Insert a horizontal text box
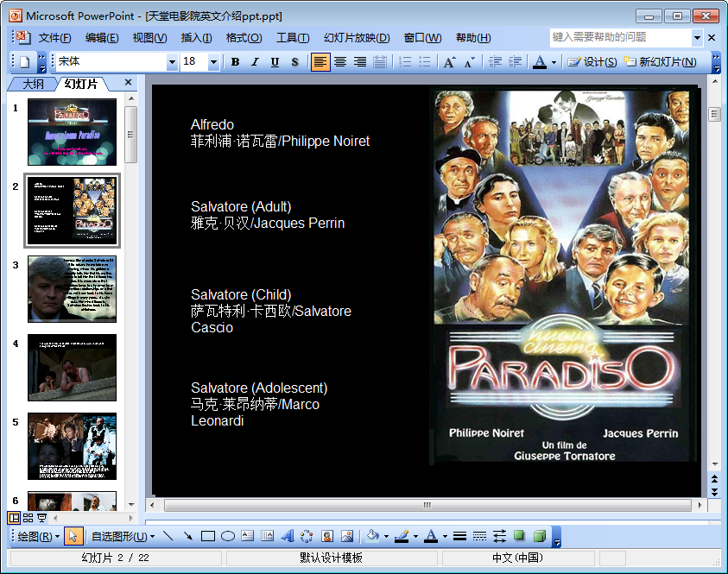728x574 pixels. click(248, 536)
